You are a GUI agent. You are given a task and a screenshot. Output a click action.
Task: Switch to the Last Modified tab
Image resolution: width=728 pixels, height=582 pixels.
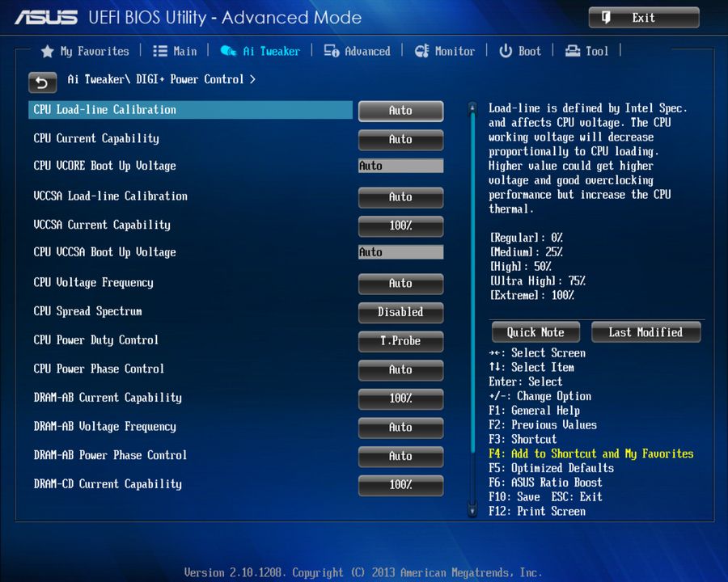pyautogui.click(x=645, y=331)
